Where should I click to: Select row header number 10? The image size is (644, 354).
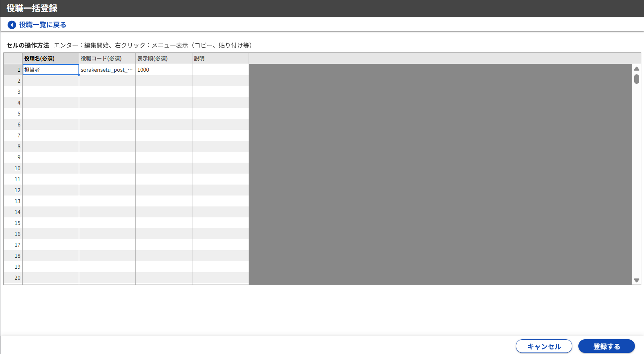tap(13, 168)
